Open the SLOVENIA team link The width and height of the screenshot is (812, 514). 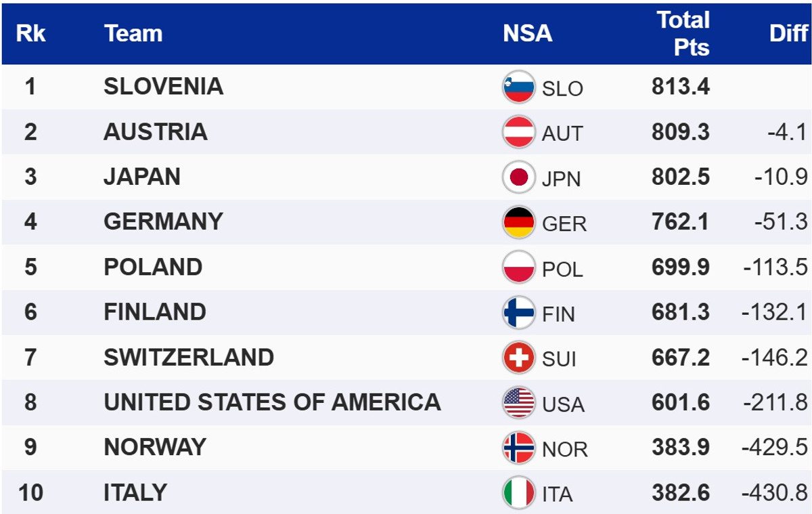coord(163,86)
